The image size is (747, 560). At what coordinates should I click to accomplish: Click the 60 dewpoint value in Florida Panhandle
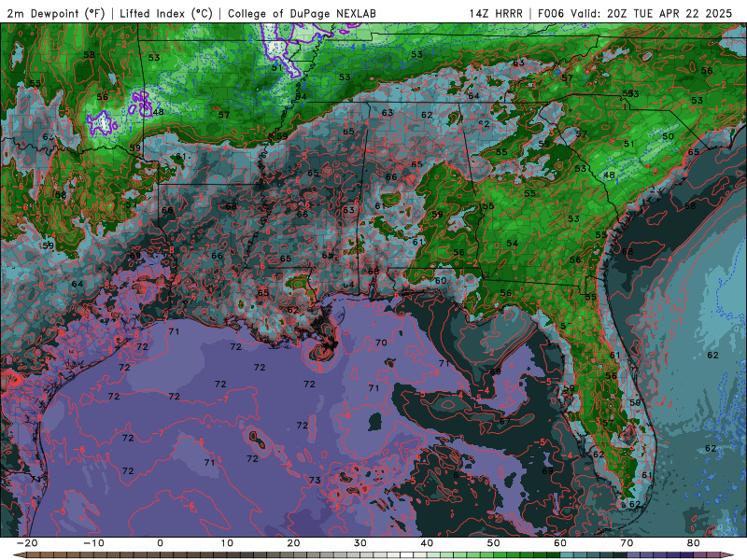[441, 281]
